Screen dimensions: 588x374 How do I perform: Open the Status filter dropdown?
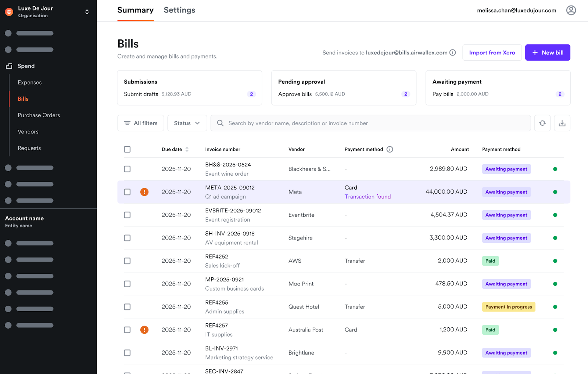[187, 123]
